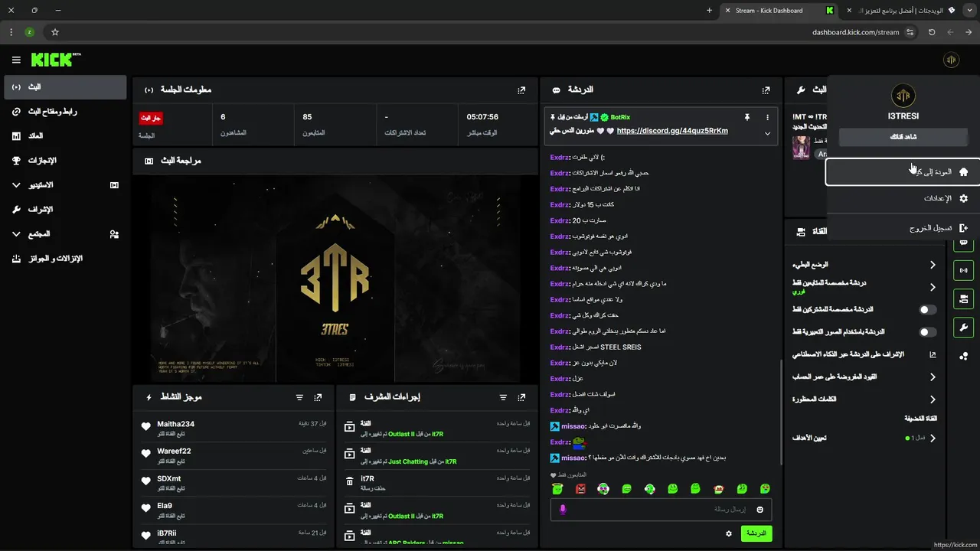Open the hamburger menu beside the KICK logo
The image size is (980, 551).
tap(16, 60)
